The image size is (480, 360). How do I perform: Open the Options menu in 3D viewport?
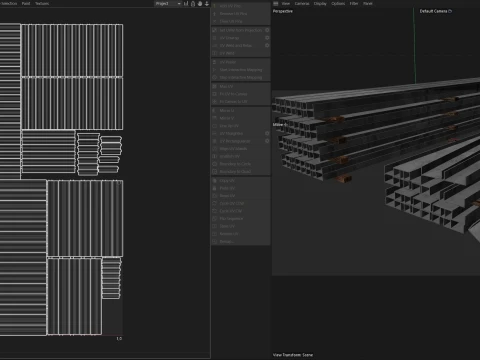(338, 3)
